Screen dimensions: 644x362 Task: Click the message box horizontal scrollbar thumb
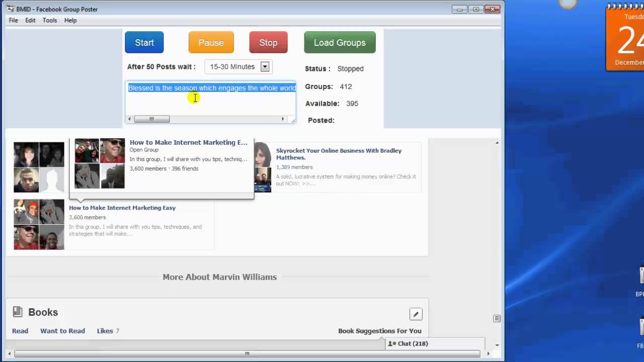[151, 119]
